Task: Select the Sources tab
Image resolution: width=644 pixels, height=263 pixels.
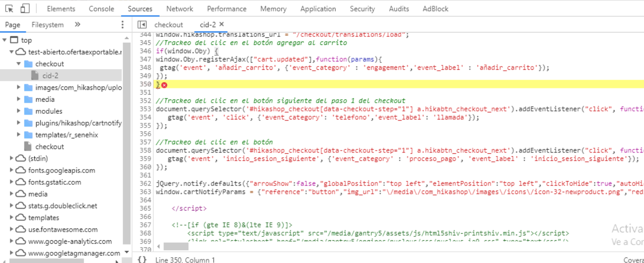Action: click(140, 9)
